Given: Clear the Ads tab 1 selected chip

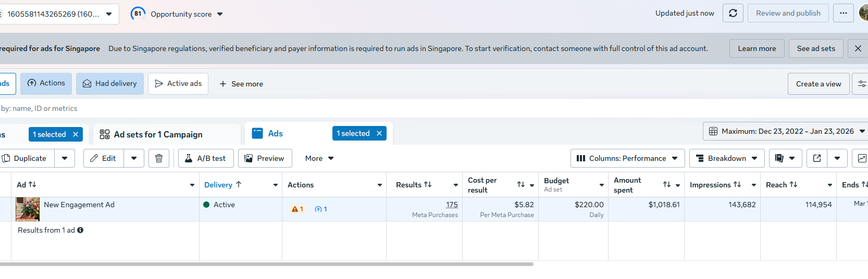Looking at the screenshot, I should point(379,134).
